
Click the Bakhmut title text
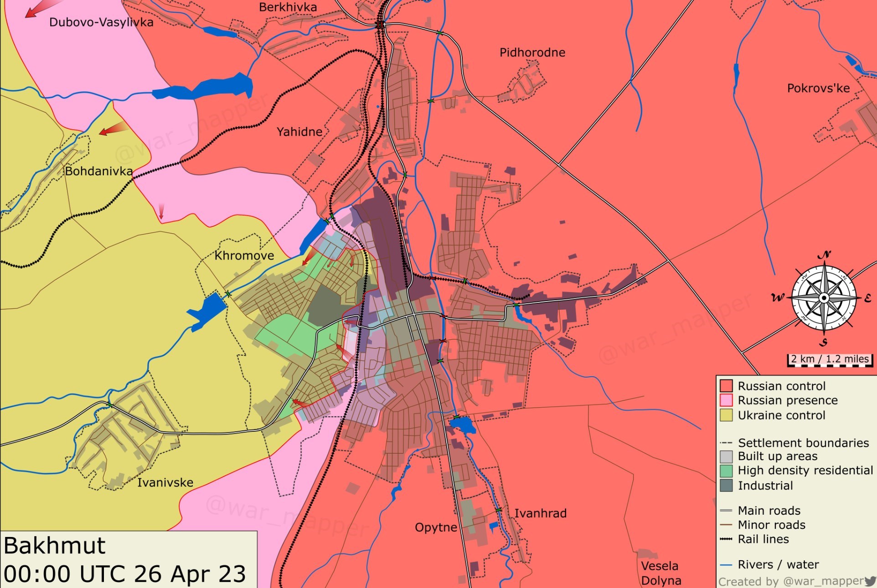click(x=55, y=546)
